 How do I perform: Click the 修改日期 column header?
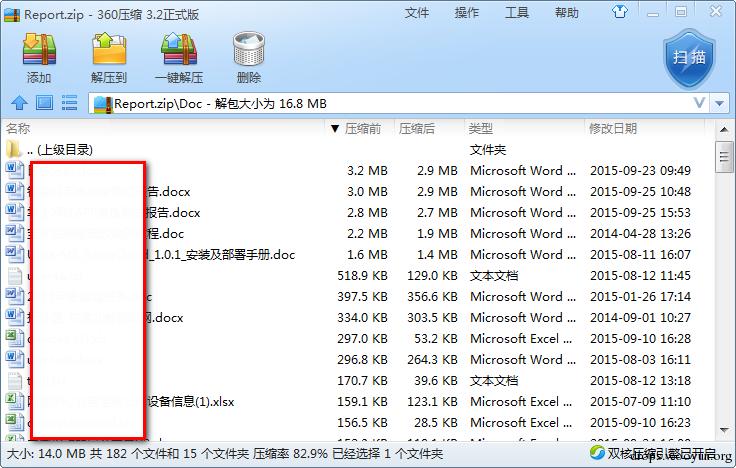[613, 128]
